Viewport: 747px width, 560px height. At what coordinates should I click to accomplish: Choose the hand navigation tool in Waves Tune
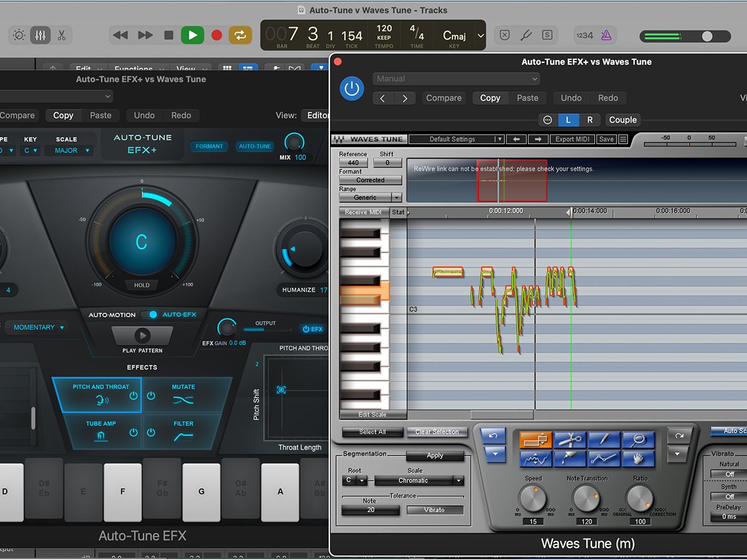click(638, 459)
